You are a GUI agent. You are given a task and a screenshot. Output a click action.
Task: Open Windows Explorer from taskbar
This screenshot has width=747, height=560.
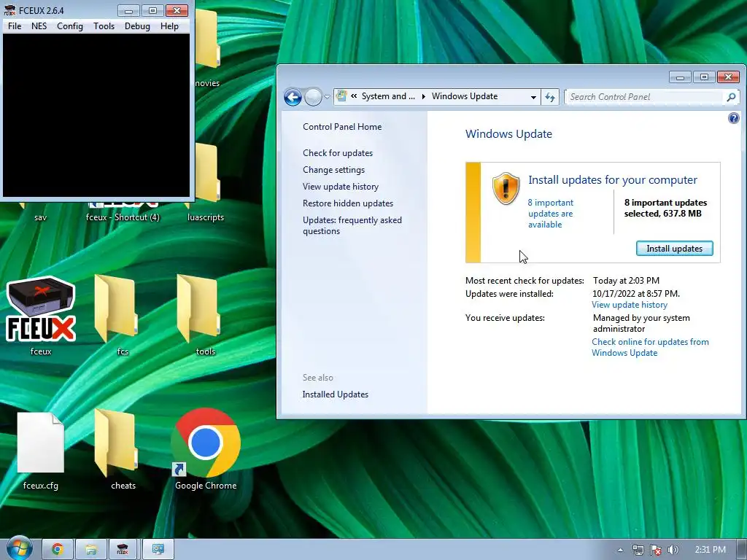[91, 550]
